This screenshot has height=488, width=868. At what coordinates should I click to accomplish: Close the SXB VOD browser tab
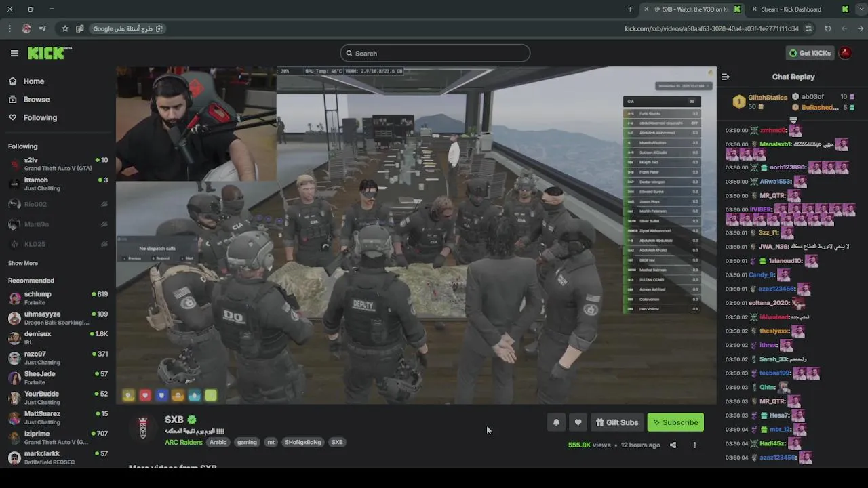(646, 9)
